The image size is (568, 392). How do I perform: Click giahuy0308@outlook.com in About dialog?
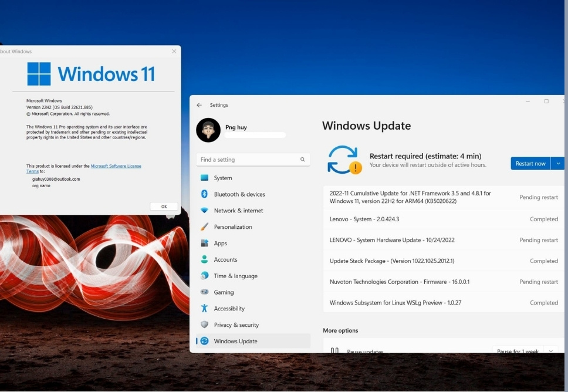click(56, 179)
